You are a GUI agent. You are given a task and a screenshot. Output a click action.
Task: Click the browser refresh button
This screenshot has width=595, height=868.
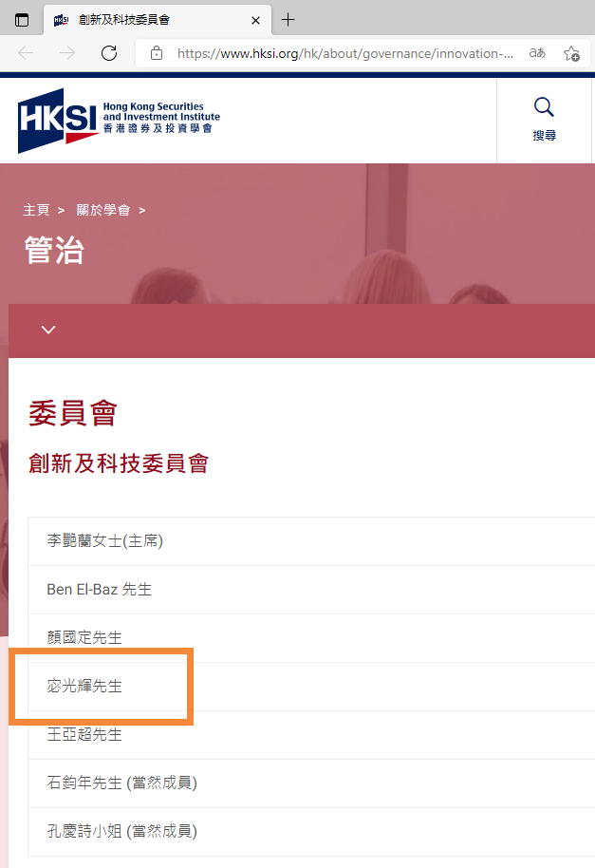[109, 53]
